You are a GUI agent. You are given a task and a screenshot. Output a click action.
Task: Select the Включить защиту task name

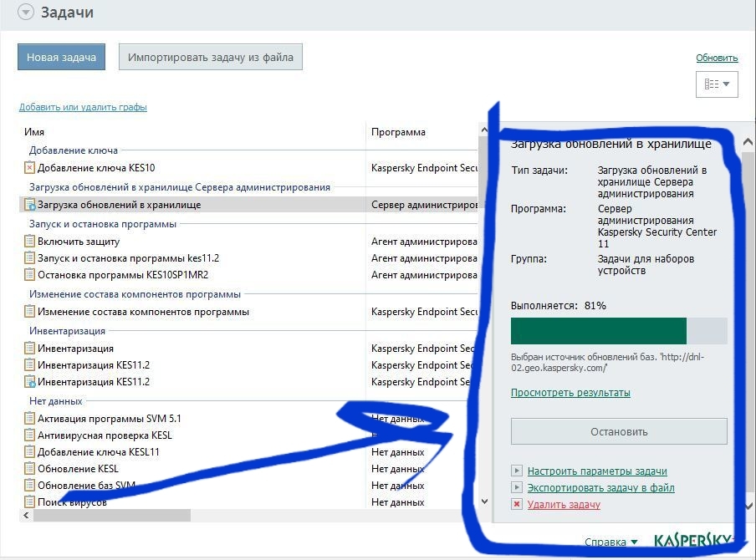(79, 242)
